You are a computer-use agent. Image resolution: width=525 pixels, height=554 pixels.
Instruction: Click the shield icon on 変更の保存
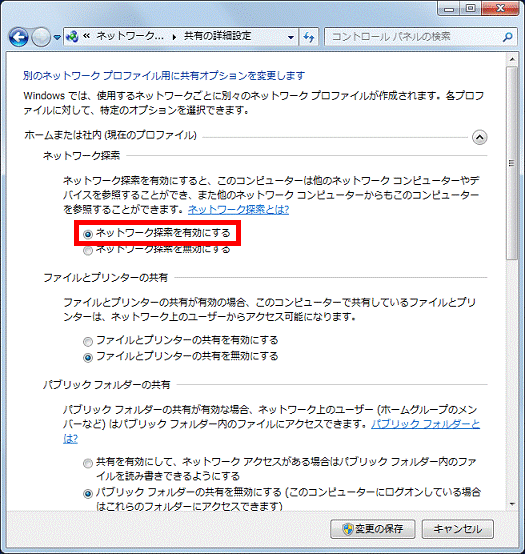tap(348, 529)
